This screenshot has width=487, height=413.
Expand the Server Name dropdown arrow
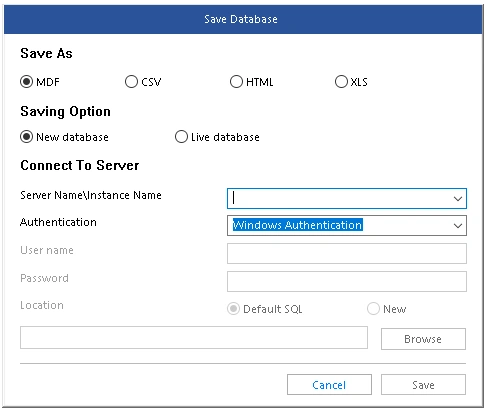pyautogui.click(x=458, y=199)
